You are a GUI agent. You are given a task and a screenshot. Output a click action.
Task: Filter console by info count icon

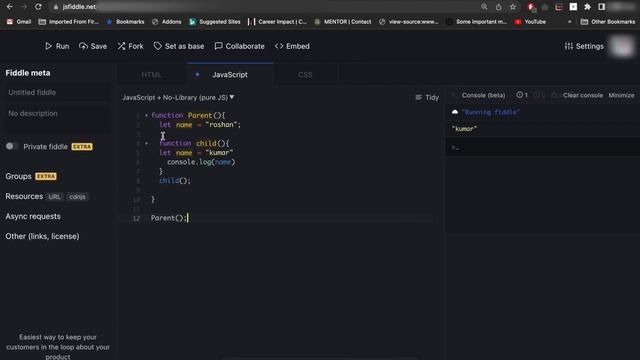tap(539, 95)
